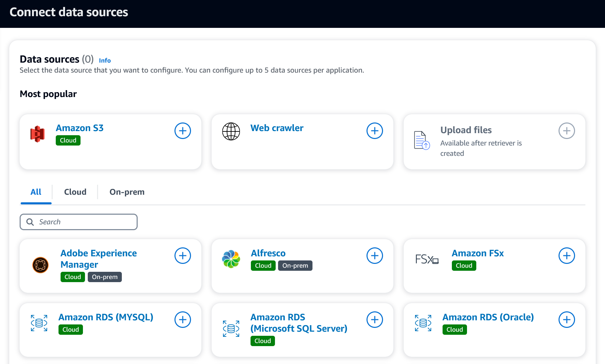Open the Alfresco link
Viewport: 605px width, 364px height.
[x=268, y=253]
